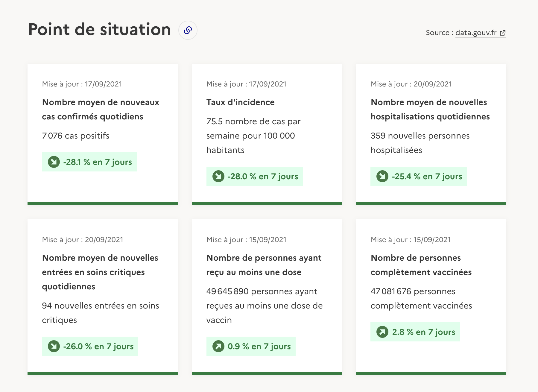The width and height of the screenshot is (538, 392).
Task: Click the down arrow icon next to -28.0 %
Action: point(218,176)
